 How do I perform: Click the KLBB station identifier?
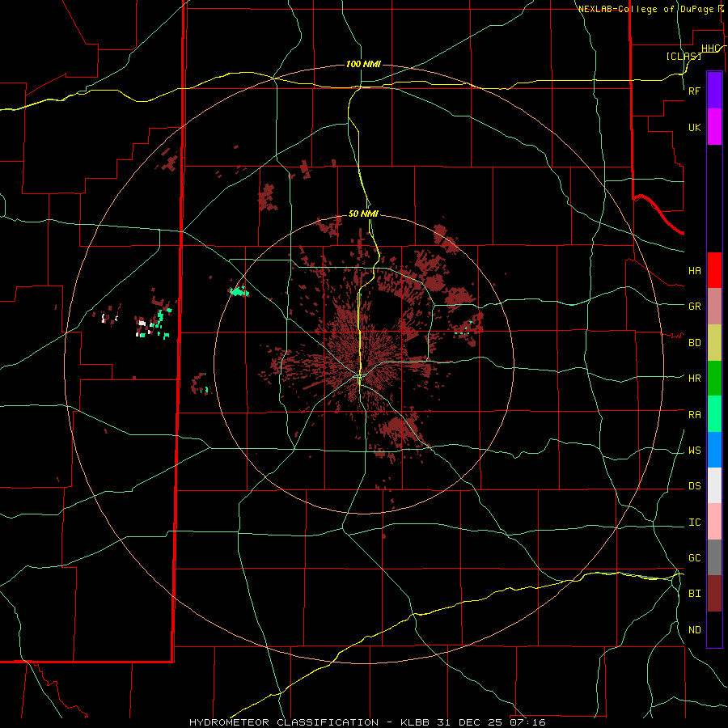(415, 722)
